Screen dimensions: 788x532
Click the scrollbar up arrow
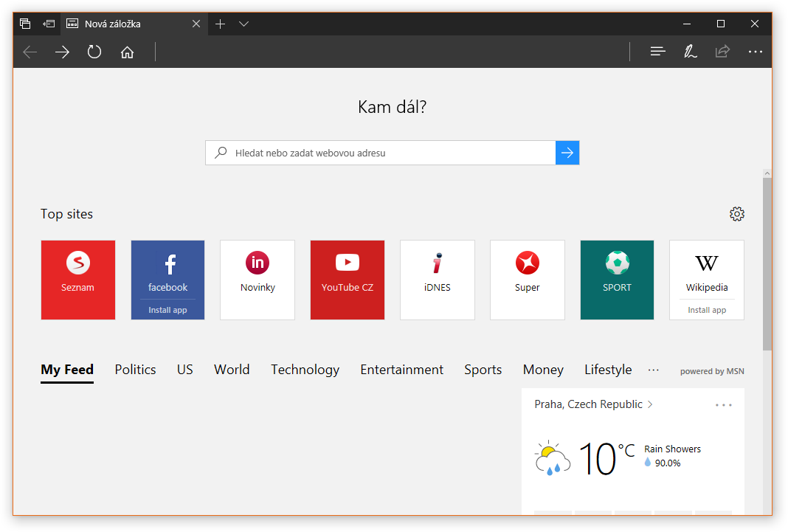coord(767,173)
